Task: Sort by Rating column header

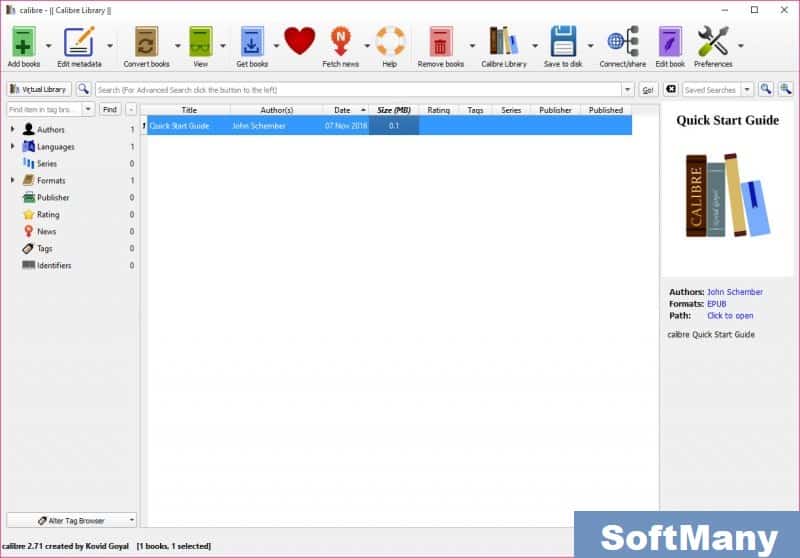Action: [x=438, y=110]
